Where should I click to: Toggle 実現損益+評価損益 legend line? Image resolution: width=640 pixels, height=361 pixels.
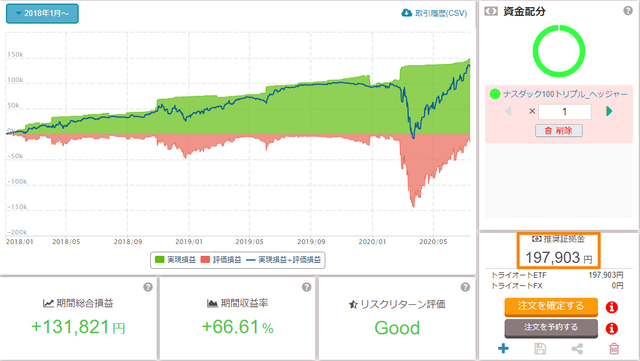coord(284,260)
